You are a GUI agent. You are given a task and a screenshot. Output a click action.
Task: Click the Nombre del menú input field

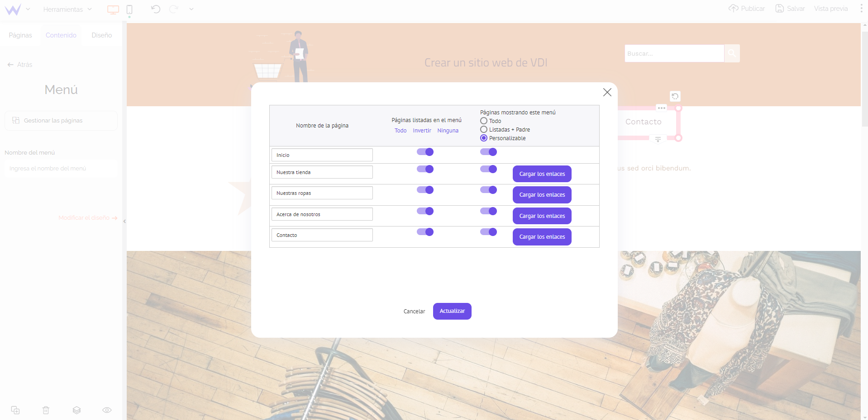61,169
